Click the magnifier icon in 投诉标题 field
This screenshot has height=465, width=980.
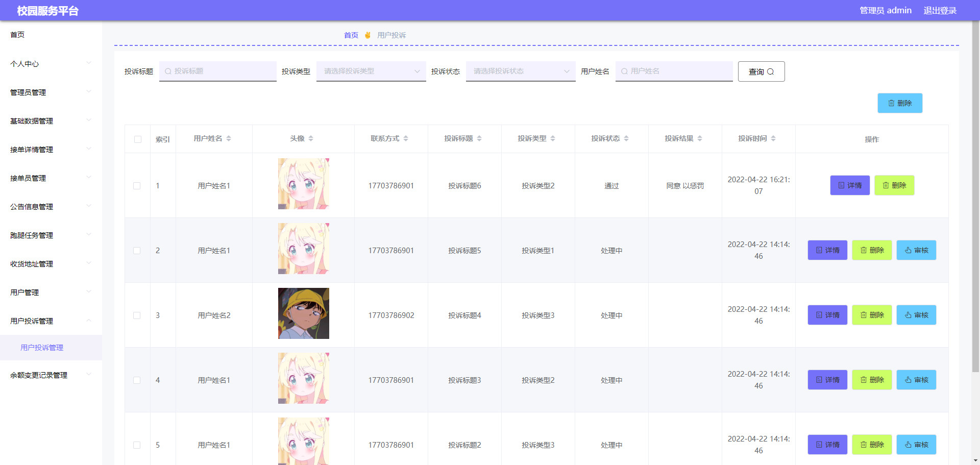pos(168,71)
